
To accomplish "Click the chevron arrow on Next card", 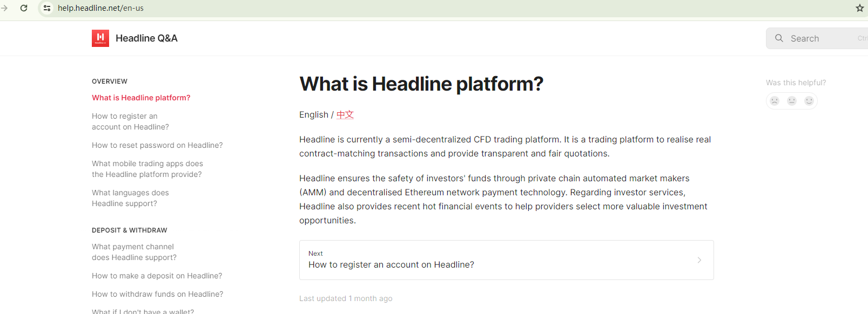I will 699,260.
